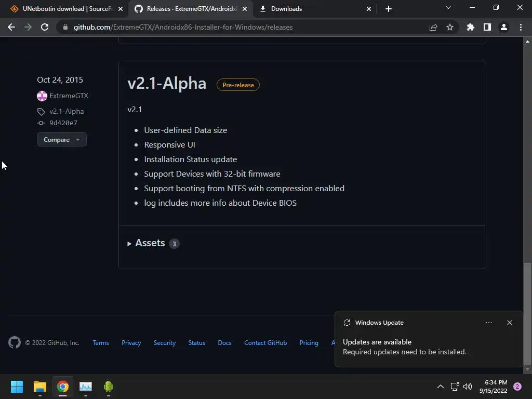532x399 pixels.
Task: Open tab search dropdown arrow
Action: tap(448, 7)
